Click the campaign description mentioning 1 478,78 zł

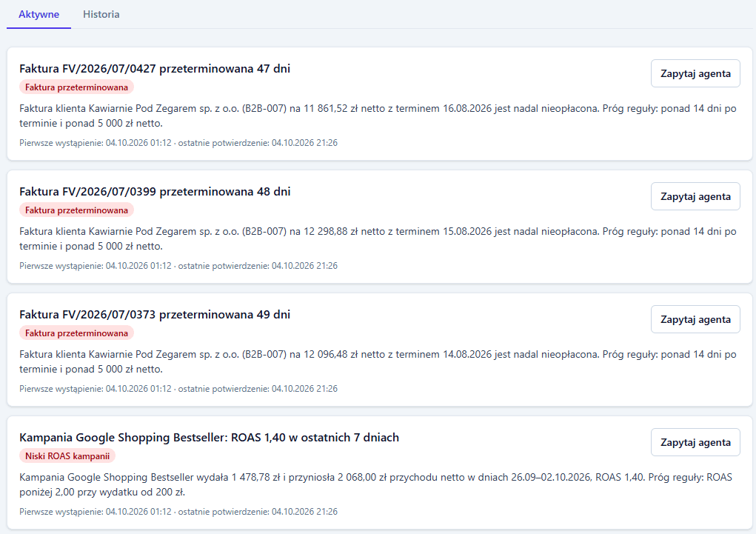coord(376,485)
